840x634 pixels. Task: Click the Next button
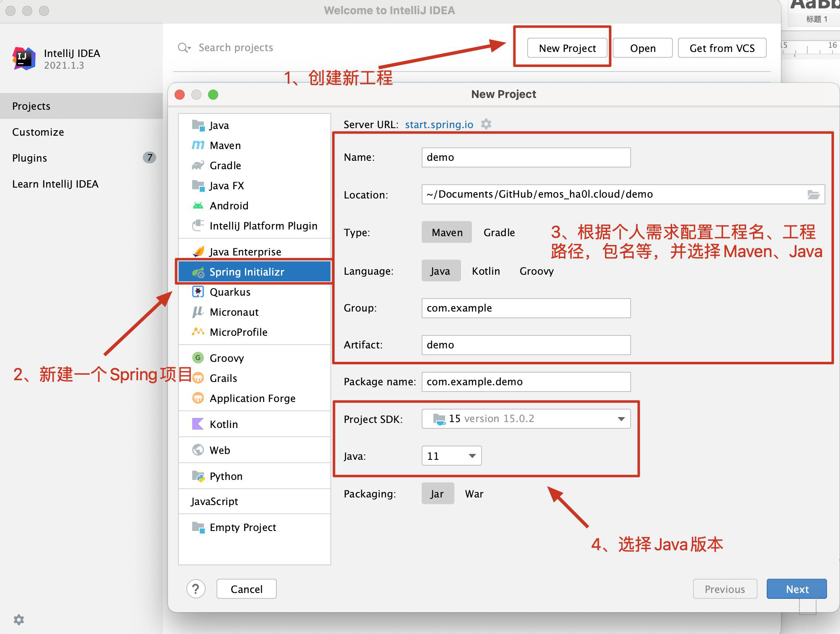pos(796,589)
